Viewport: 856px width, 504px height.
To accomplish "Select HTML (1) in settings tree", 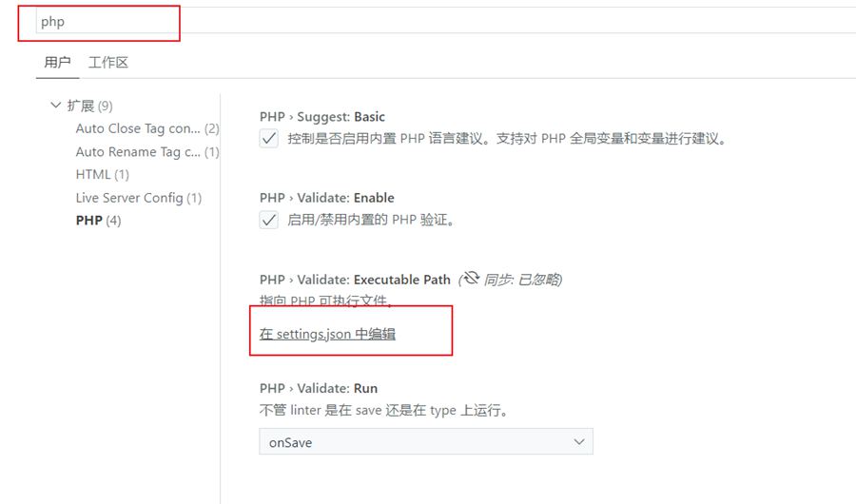I will [102, 174].
